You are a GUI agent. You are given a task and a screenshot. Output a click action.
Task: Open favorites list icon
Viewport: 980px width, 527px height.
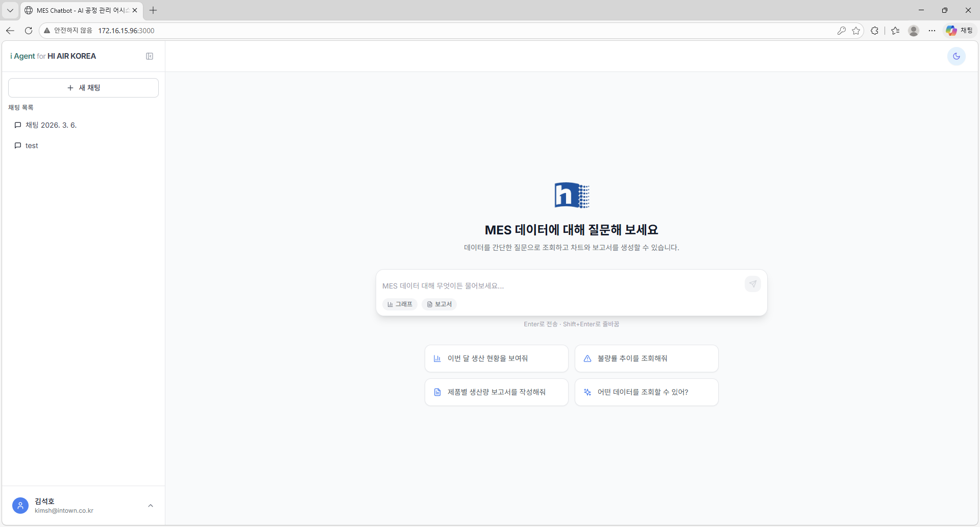click(895, 31)
